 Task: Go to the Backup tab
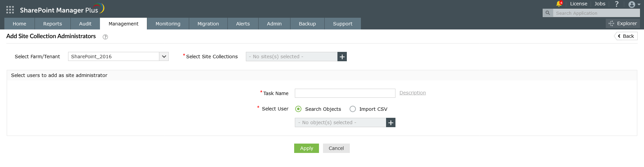tap(307, 24)
